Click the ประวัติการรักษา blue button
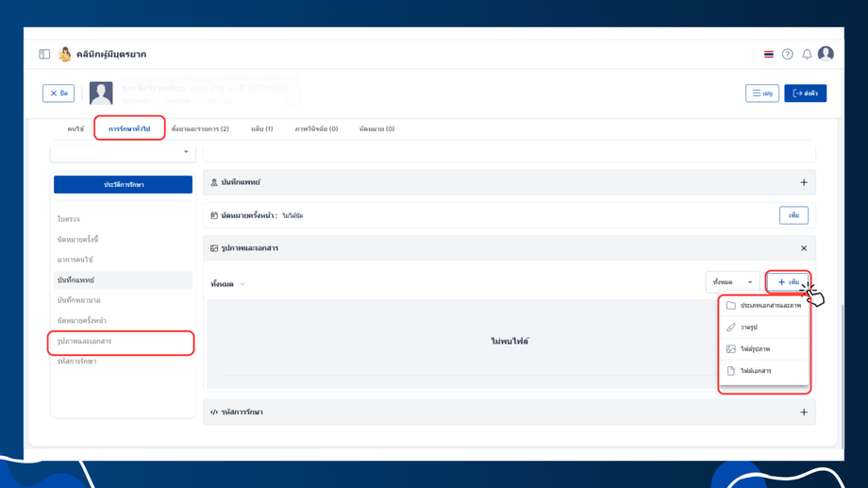The height and width of the screenshot is (488, 868). 123,184
